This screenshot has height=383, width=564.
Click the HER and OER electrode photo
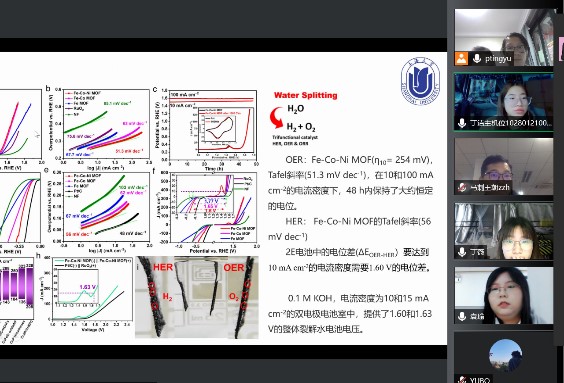click(x=197, y=297)
